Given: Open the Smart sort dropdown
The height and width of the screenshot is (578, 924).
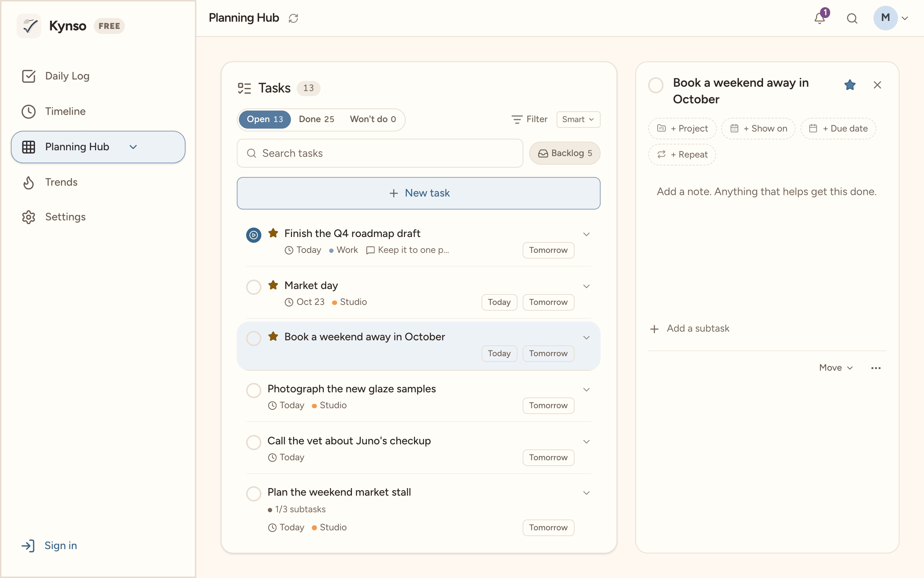Looking at the screenshot, I should [x=578, y=119].
